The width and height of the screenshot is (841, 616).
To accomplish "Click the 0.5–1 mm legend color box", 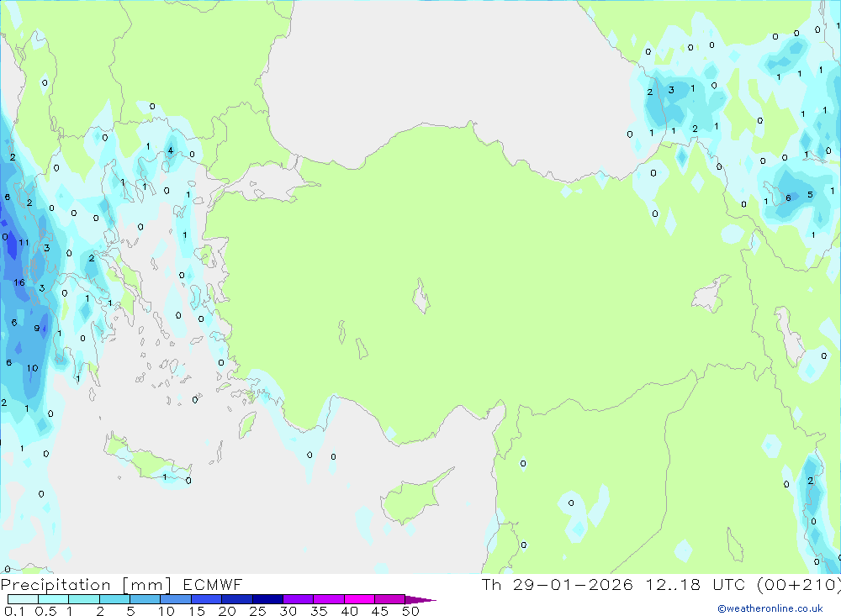I will click(54, 599).
